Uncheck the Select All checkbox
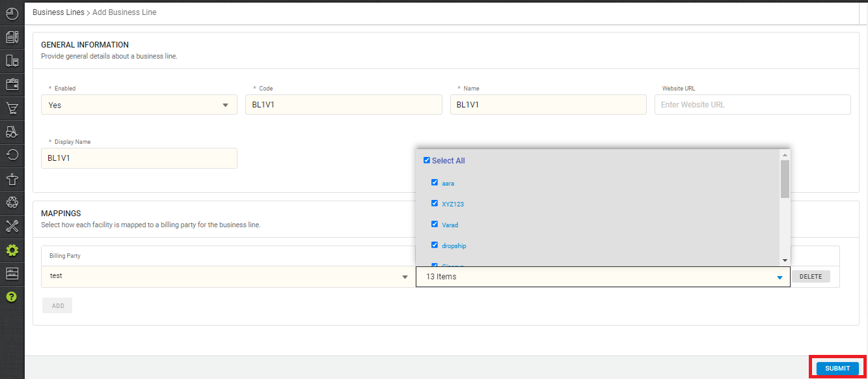 pyautogui.click(x=427, y=160)
